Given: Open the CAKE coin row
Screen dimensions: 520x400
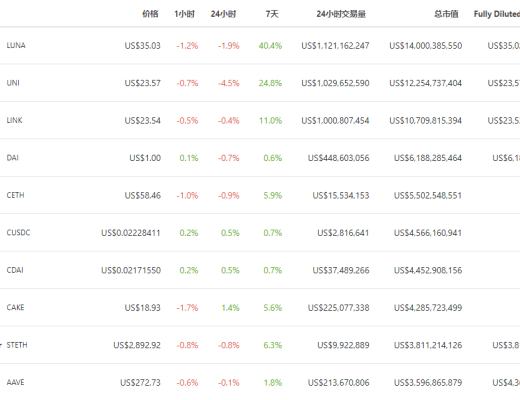Looking at the screenshot, I should tap(260, 307).
